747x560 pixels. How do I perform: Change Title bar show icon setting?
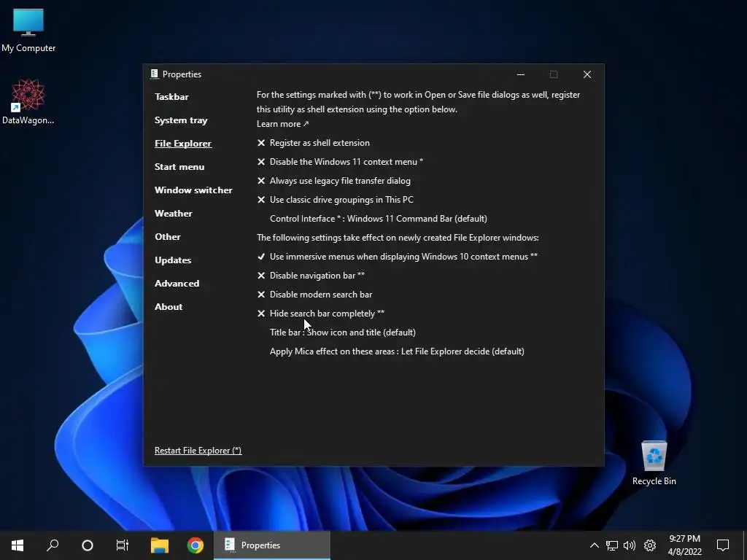(343, 332)
